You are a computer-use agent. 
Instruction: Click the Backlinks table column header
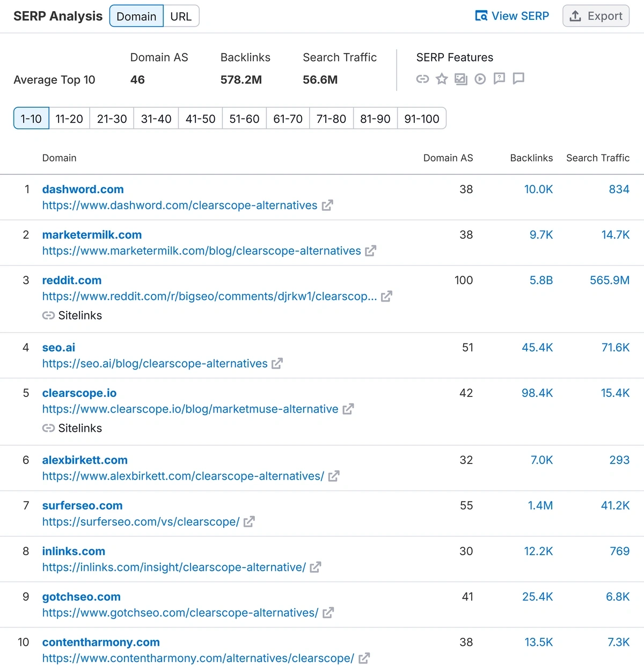[531, 158]
